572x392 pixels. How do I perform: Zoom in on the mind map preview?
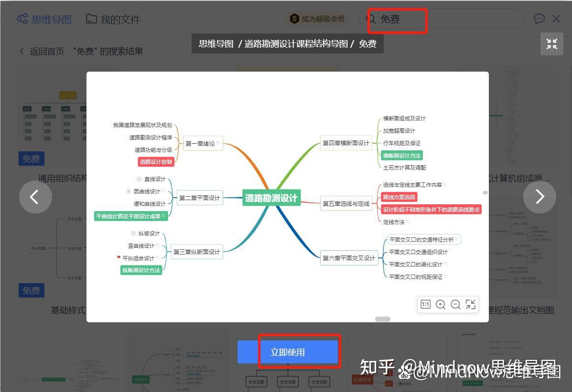441,304
